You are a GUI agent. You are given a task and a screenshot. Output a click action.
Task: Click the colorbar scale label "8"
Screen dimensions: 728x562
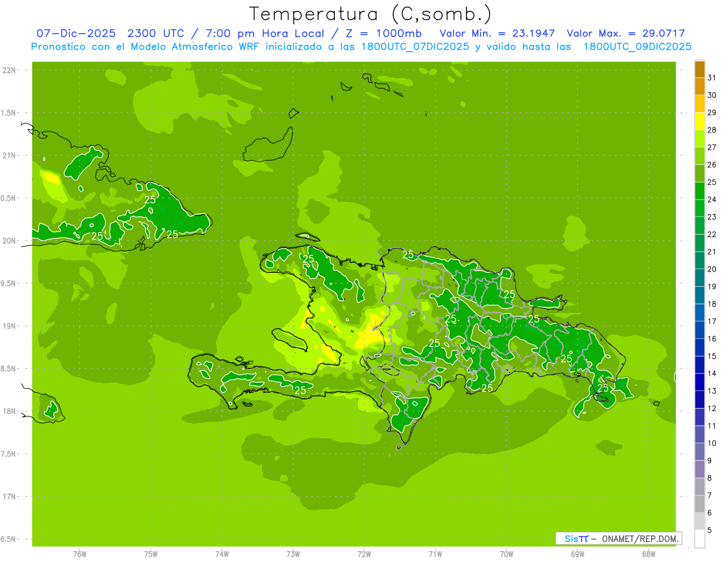coord(710,478)
